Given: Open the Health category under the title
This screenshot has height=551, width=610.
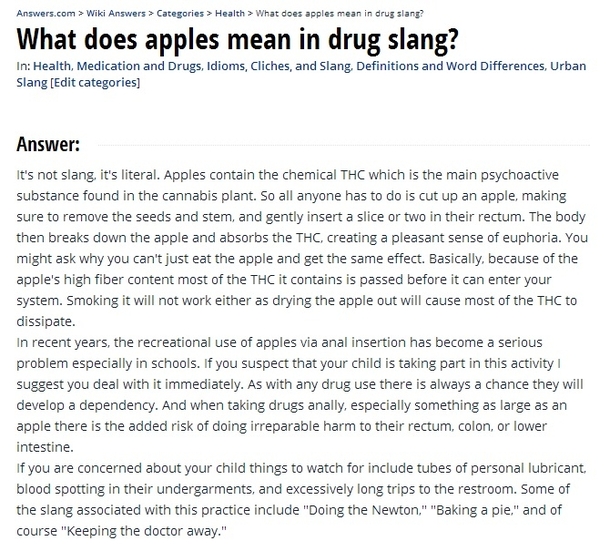Looking at the screenshot, I should coord(52,66).
